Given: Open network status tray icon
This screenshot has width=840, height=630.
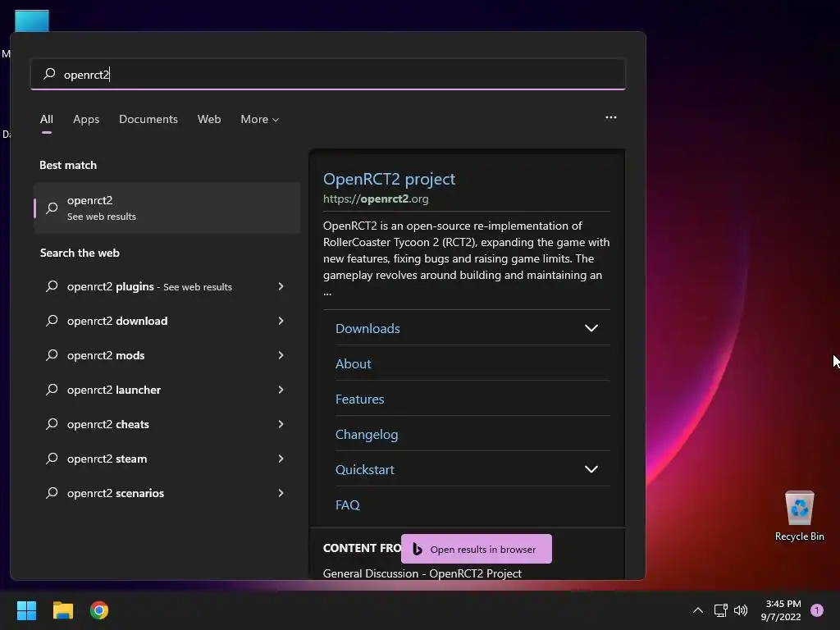Looking at the screenshot, I should tap(720, 610).
